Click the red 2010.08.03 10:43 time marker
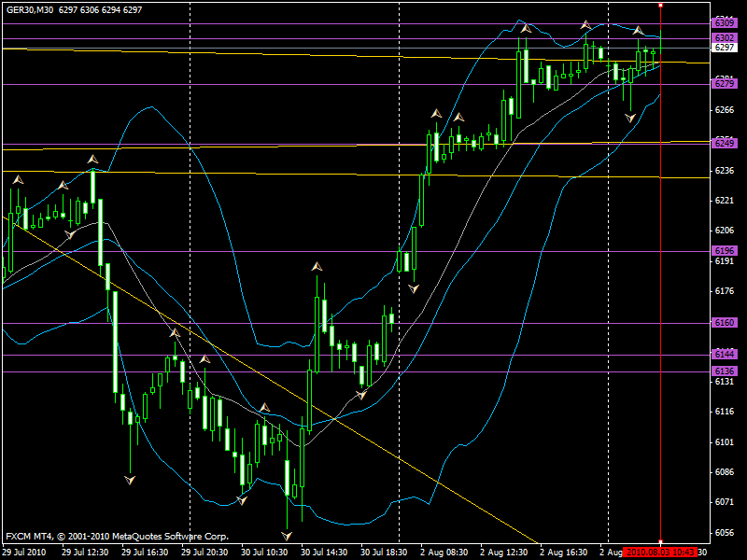 tap(660, 553)
